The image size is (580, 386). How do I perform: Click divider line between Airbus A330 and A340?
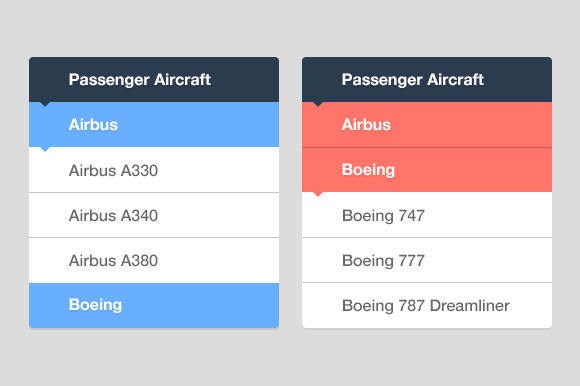click(154, 193)
